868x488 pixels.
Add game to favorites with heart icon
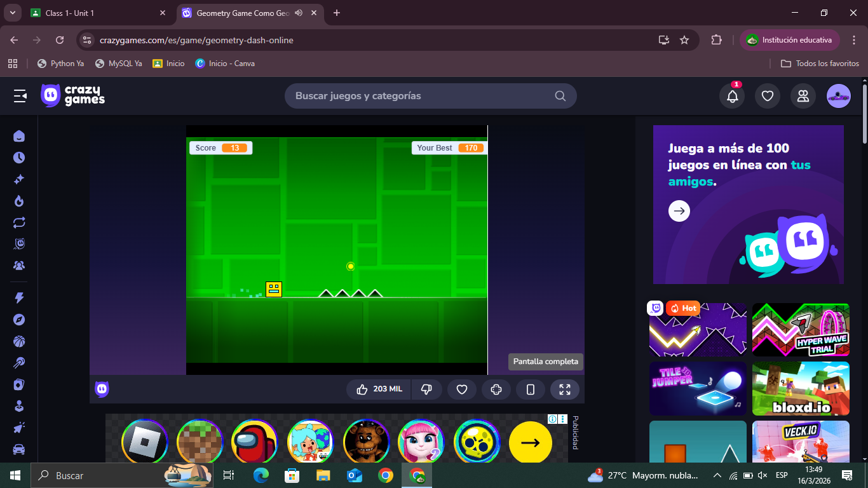point(462,390)
